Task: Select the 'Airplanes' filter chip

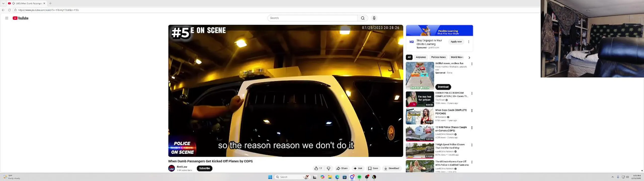Action: tap(421, 57)
